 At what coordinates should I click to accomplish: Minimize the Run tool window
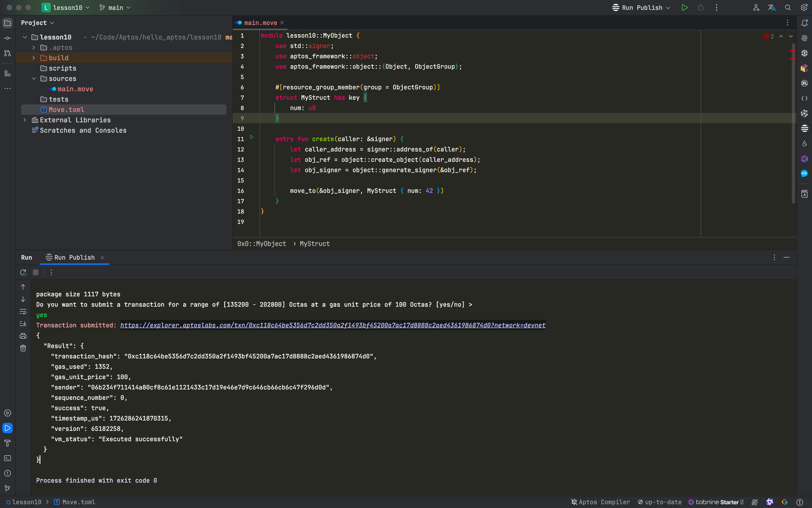point(786,257)
